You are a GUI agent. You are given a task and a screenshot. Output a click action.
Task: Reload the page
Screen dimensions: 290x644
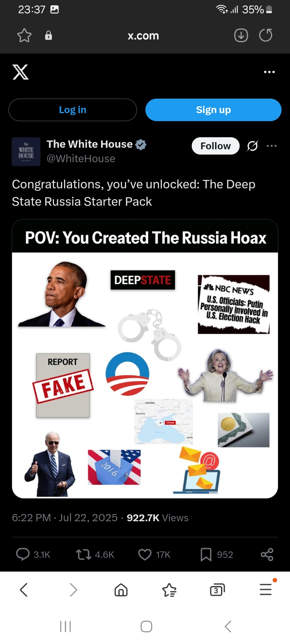(x=265, y=36)
